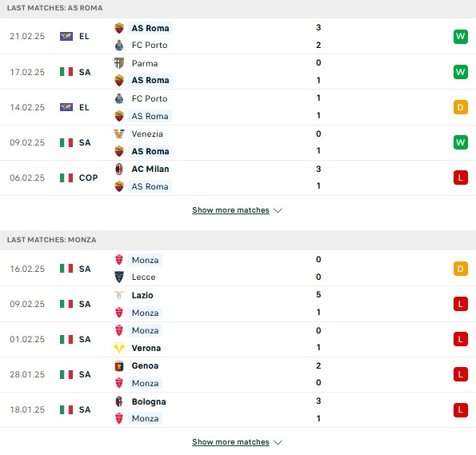Click the Lazio eagle logo
Screen dimensions: 476x455
tap(119, 295)
